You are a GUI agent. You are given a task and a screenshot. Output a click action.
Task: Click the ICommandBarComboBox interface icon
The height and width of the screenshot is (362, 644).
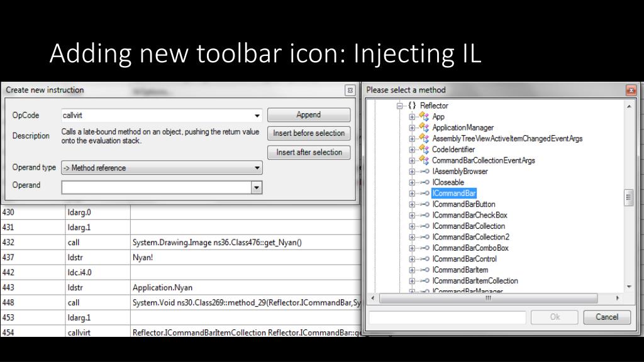pyautogui.click(x=425, y=248)
